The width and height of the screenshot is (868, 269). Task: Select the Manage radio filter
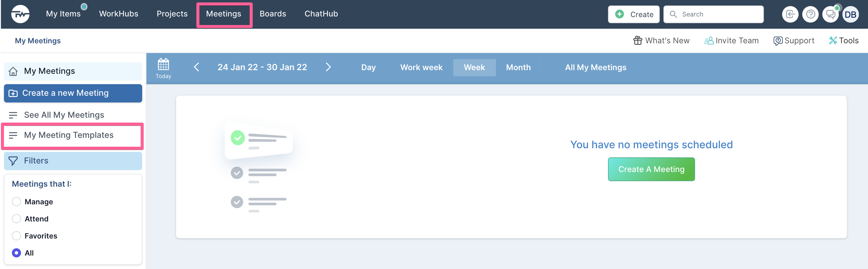[16, 202]
